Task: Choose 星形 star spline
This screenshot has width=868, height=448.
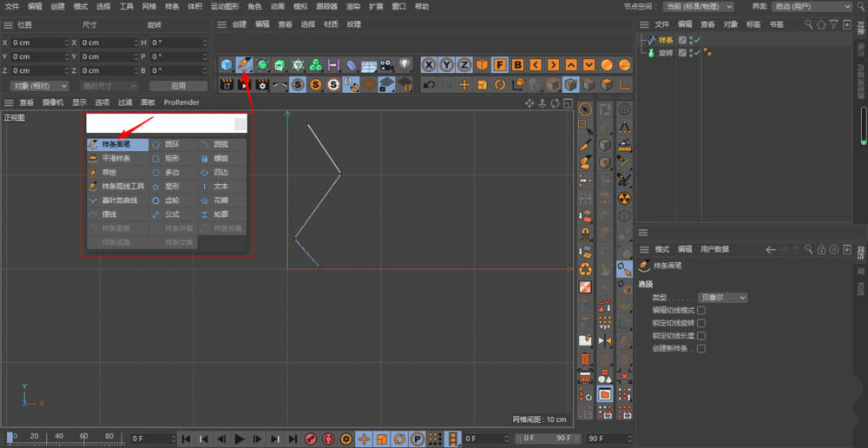Action: pyautogui.click(x=174, y=187)
